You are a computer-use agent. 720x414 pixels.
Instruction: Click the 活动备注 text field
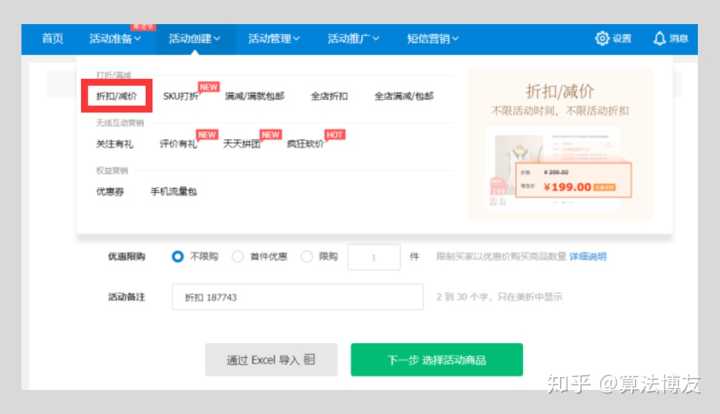[294, 297]
